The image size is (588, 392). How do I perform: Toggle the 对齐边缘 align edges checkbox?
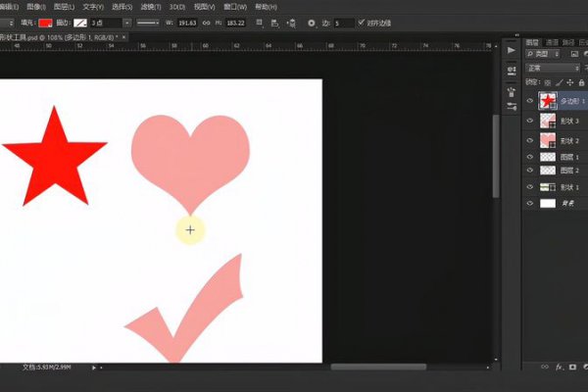[361, 23]
